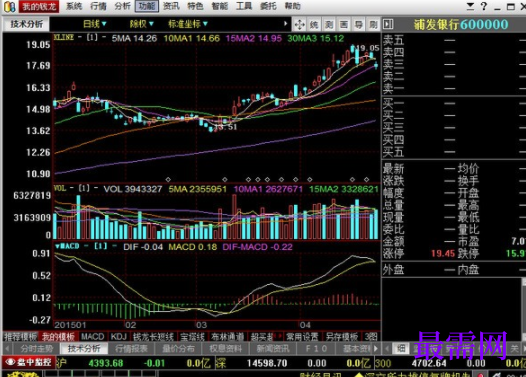Open the 标准坐标 coordinate dropdown
The image size is (526, 377).
pos(188,24)
